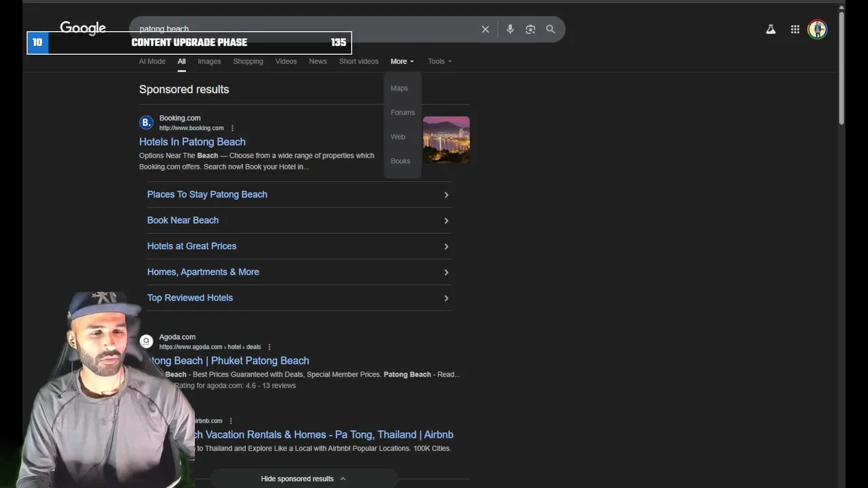The image size is (868, 488).
Task: Click the Agoda.com favicon icon
Action: tap(146, 342)
